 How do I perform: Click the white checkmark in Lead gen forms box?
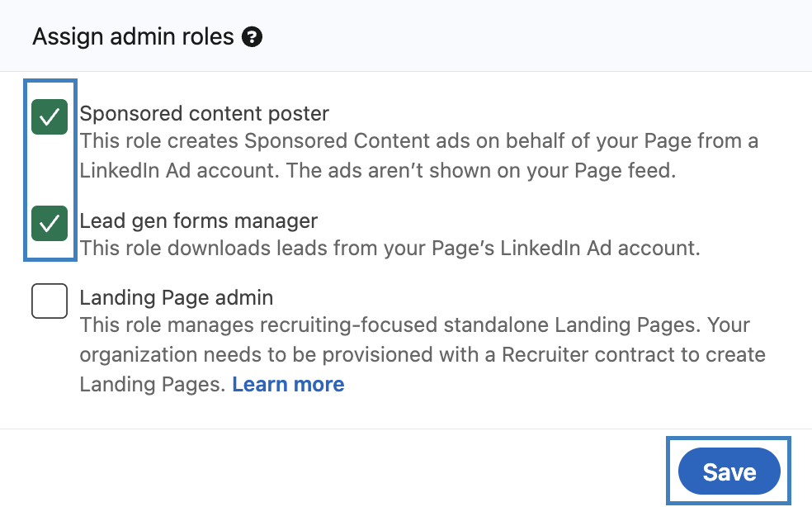(x=50, y=224)
